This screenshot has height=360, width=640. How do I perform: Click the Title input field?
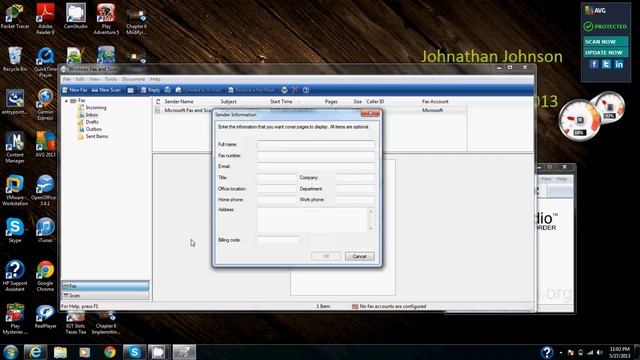276,178
